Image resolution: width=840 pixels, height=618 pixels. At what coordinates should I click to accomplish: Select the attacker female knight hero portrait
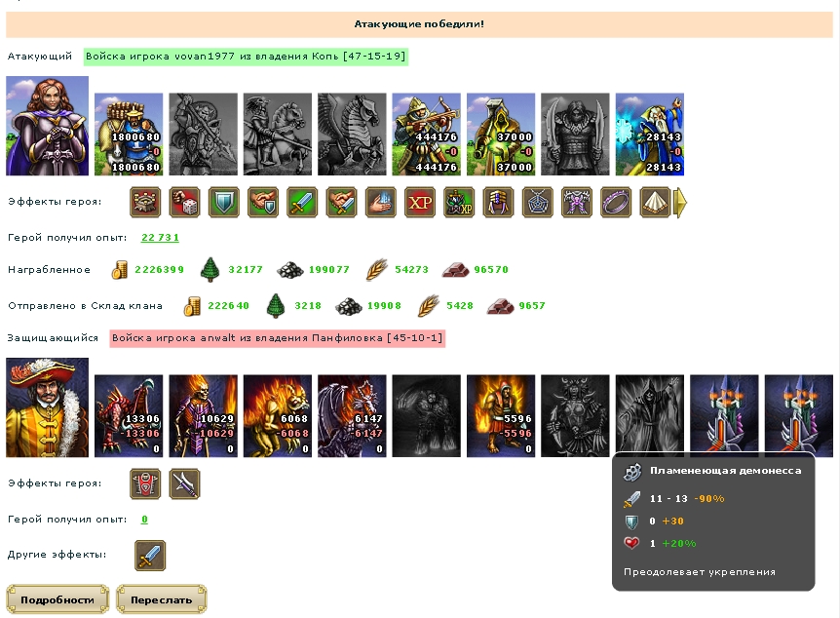coord(47,126)
